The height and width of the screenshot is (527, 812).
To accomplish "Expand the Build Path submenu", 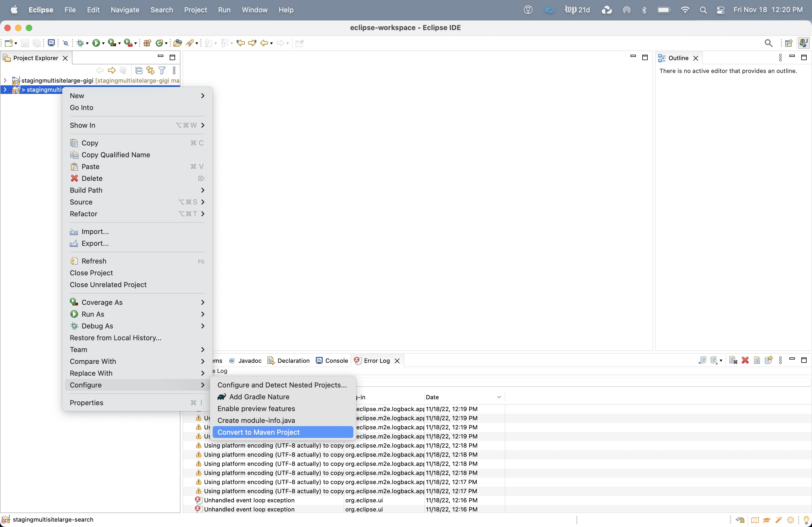I will coord(137,190).
